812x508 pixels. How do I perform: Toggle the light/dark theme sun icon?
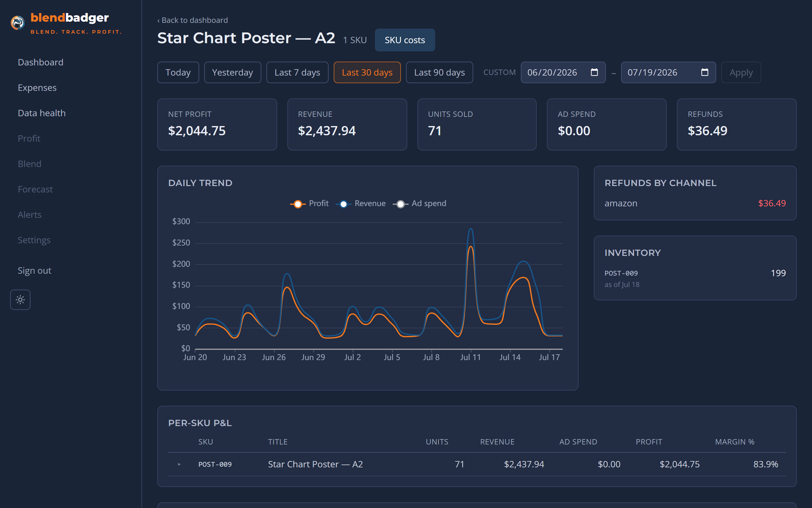(20, 299)
